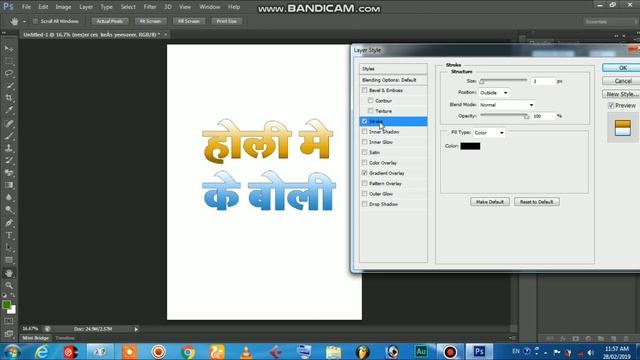This screenshot has width=640, height=360.
Task: Select the Rectangle shape tool
Action: coord(9,260)
